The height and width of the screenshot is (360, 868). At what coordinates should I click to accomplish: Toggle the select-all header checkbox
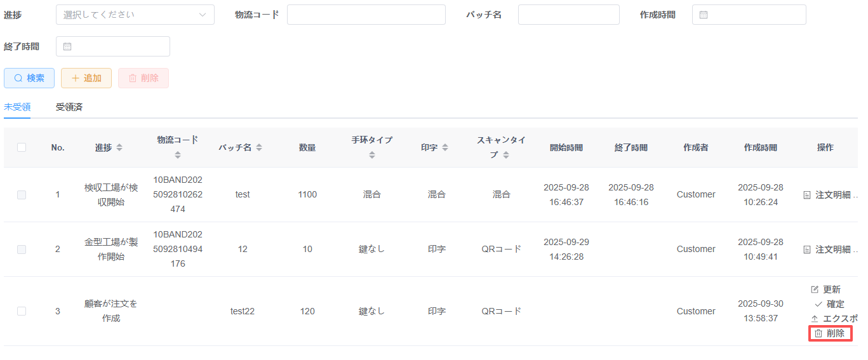[x=22, y=147]
